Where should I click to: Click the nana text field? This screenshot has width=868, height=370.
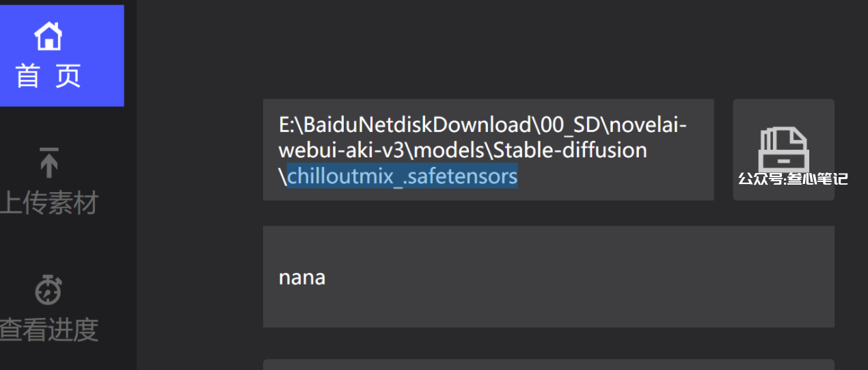(549, 277)
